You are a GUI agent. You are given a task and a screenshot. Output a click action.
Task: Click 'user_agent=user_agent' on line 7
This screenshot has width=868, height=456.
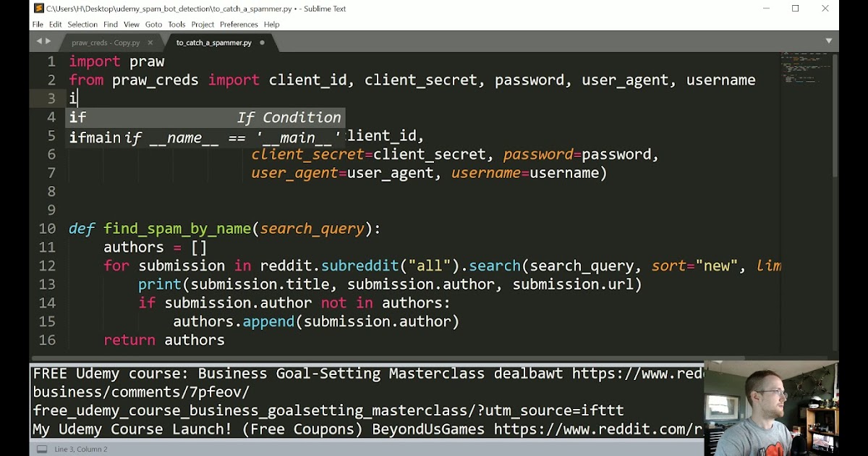342,173
